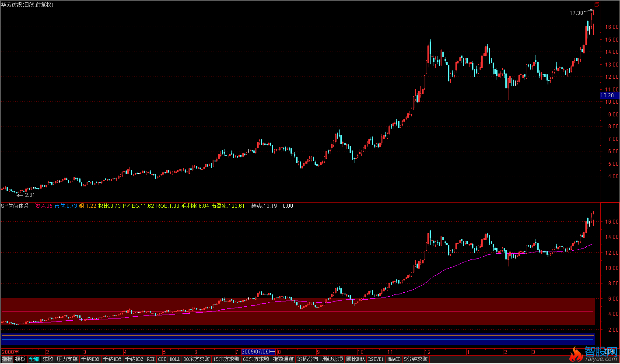620x364 pixels.
Task: Select the 顾比EMA indicator tab
Action: point(355,359)
